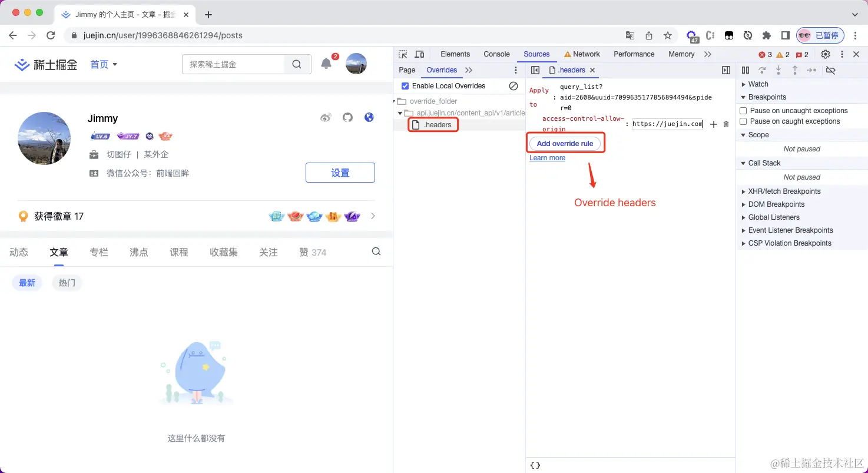The height and width of the screenshot is (473, 868).
Task: Toggle deactivate breakpoints icon
Action: pyautogui.click(x=831, y=70)
